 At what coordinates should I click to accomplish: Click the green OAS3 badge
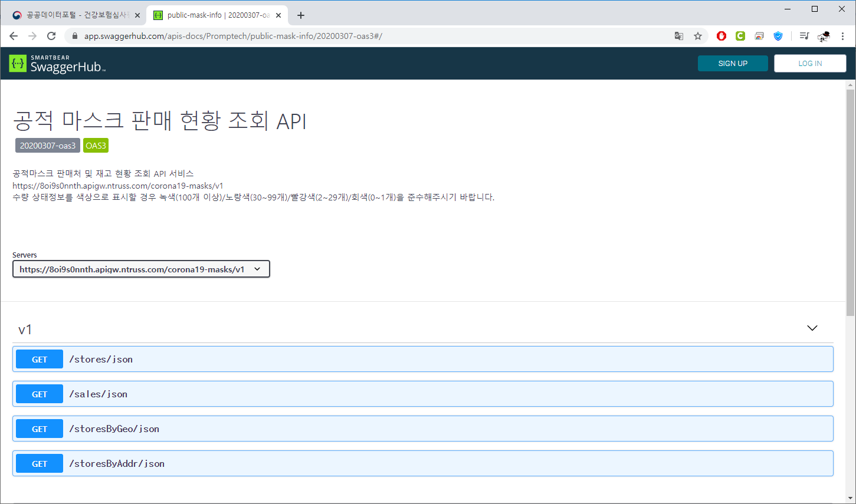[x=96, y=146]
